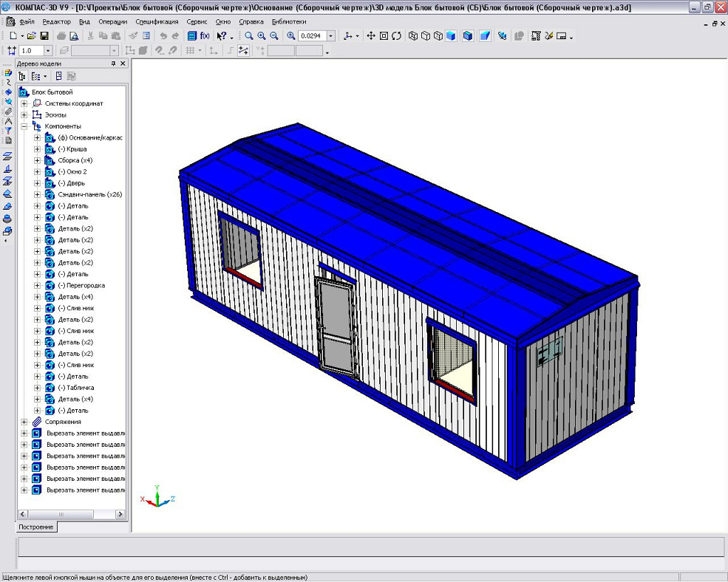Open the zoom scale 0.0294 dropdown

point(330,35)
